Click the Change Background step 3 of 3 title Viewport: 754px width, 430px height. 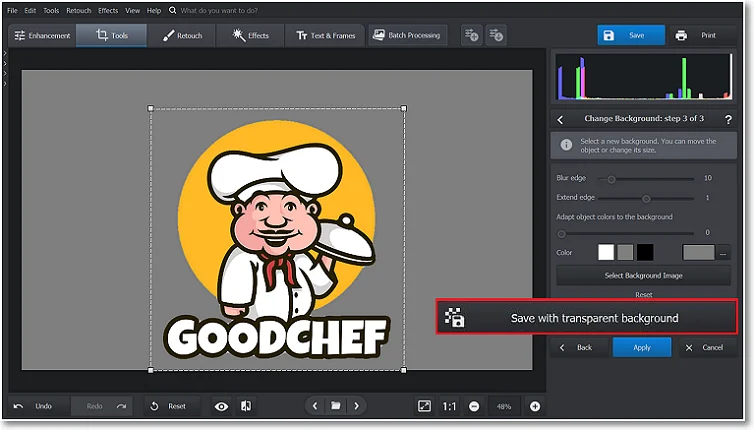(x=644, y=118)
